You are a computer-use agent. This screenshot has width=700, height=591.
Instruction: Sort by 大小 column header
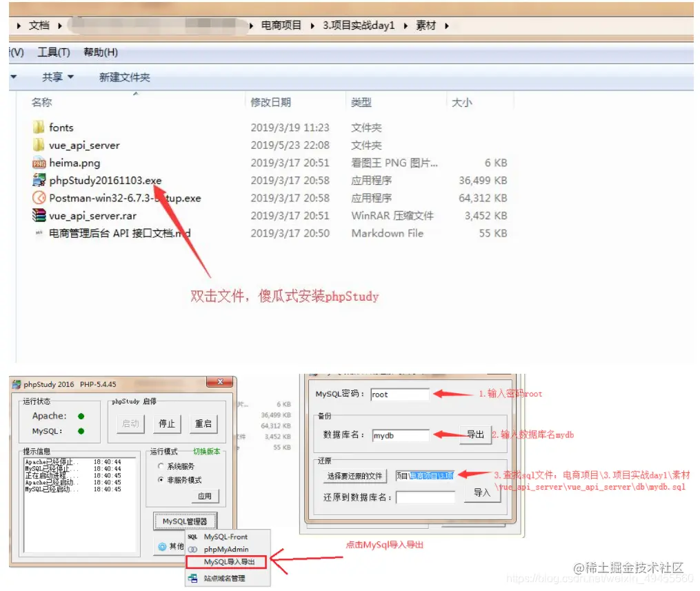461,102
